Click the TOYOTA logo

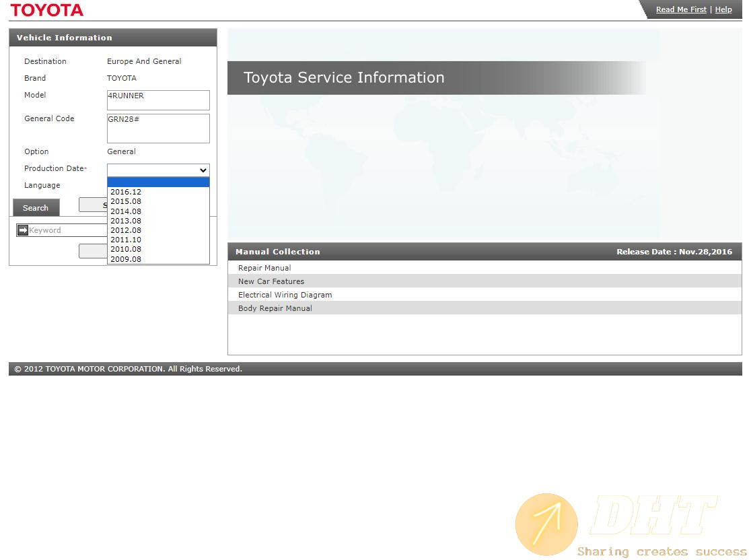(x=47, y=10)
